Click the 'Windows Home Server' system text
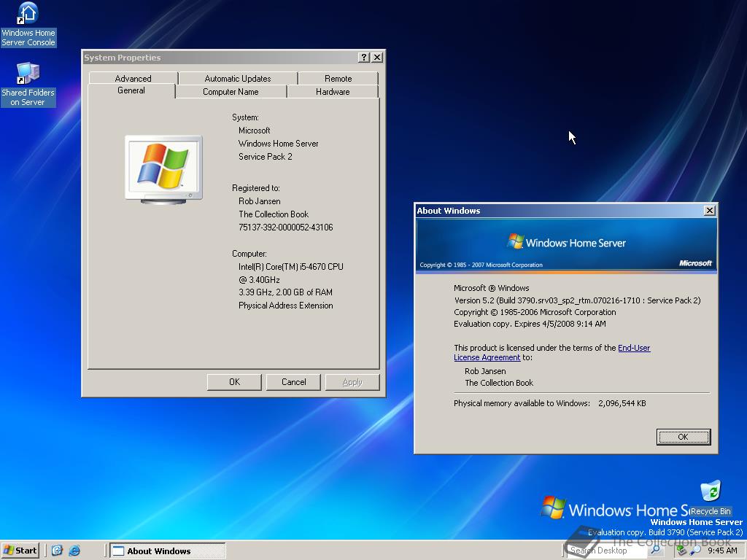Image resolution: width=747 pixels, height=560 pixels. (278, 144)
